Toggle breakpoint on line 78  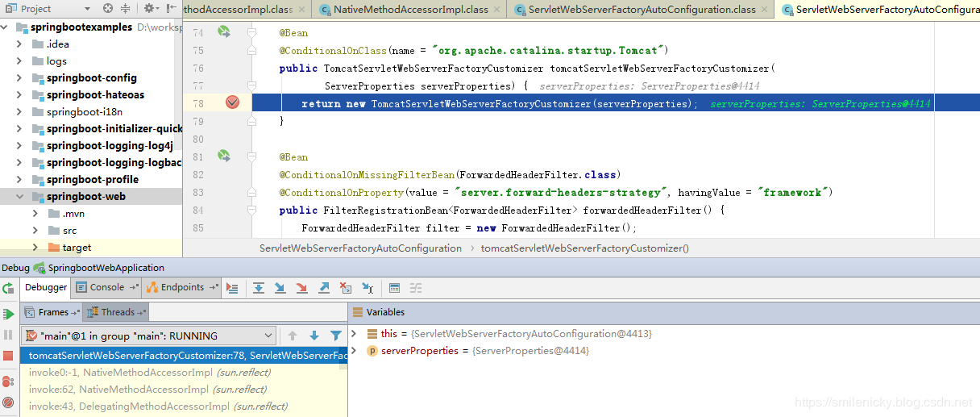pos(232,102)
